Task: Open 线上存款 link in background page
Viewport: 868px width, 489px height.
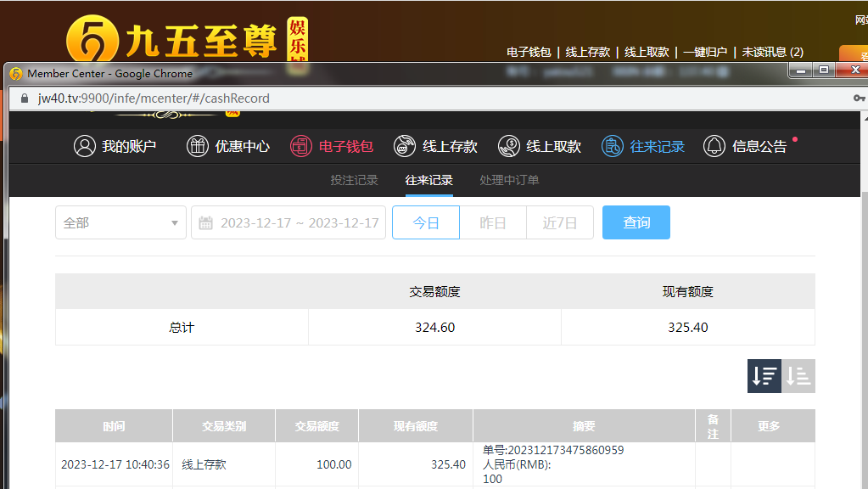Action: [587, 52]
